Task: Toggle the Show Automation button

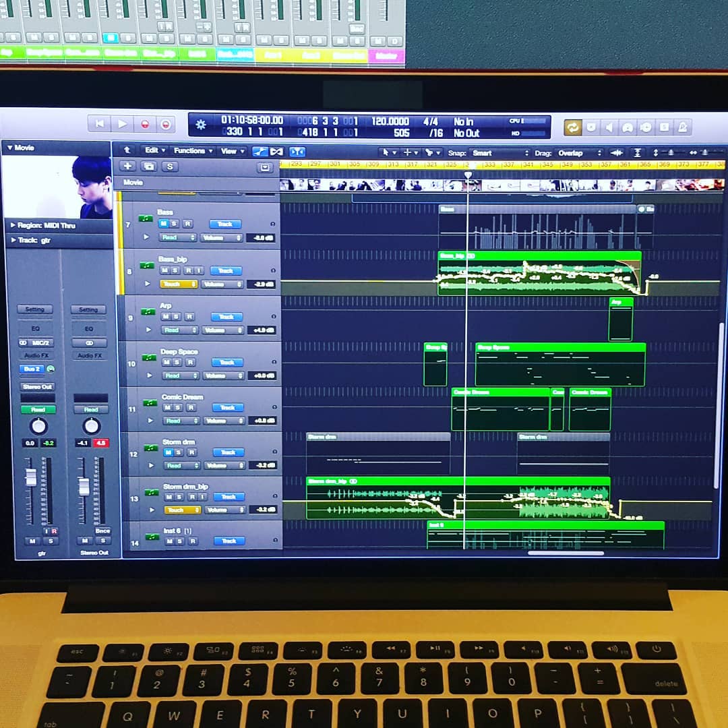Action: [260, 152]
